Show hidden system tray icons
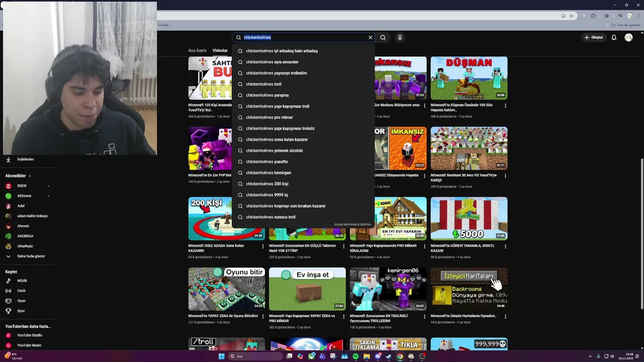This screenshot has width=644, height=362. (590, 356)
